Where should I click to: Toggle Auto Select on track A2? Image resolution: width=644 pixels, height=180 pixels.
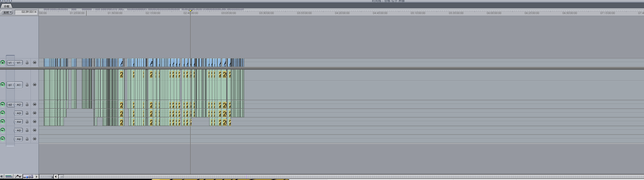(34, 104)
